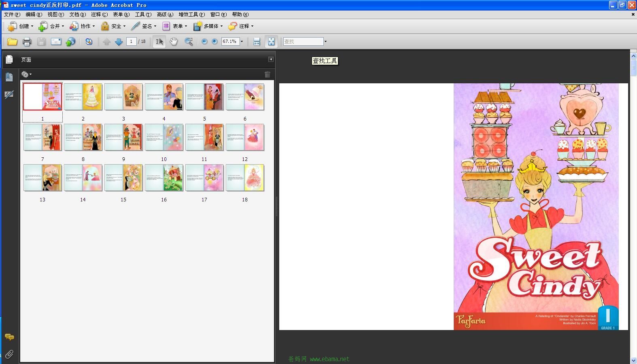Open the 合并 (Combine) dropdown
Image resolution: width=637 pixels, height=364 pixels.
pyautogui.click(x=51, y=26)
